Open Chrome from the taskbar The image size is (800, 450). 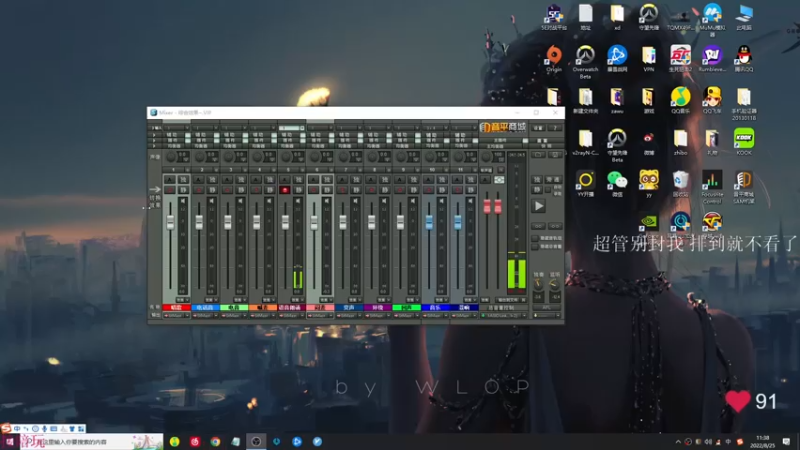tap(215, 442)
